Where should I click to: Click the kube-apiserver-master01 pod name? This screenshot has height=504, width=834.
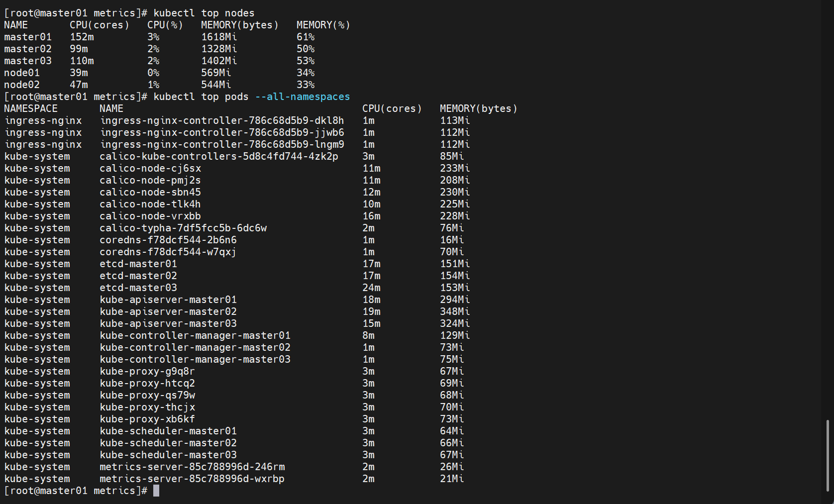[168, 300]
